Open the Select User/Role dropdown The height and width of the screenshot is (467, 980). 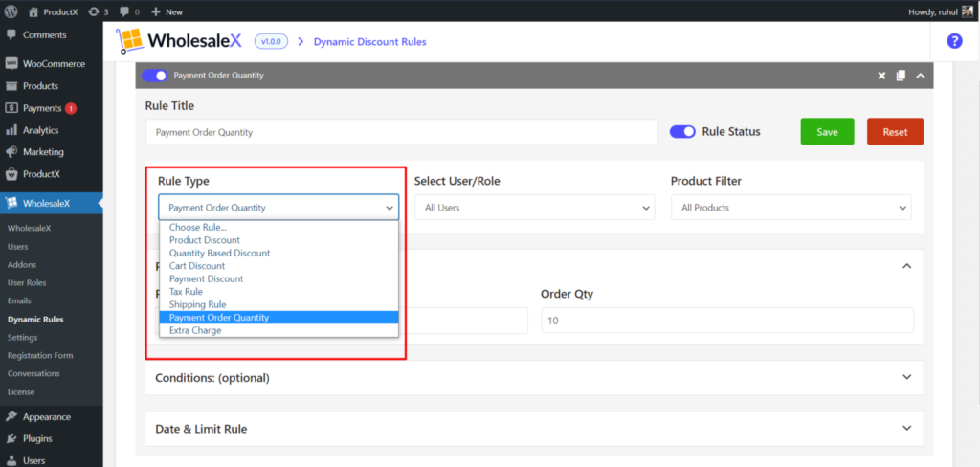(x=534, y=208)
